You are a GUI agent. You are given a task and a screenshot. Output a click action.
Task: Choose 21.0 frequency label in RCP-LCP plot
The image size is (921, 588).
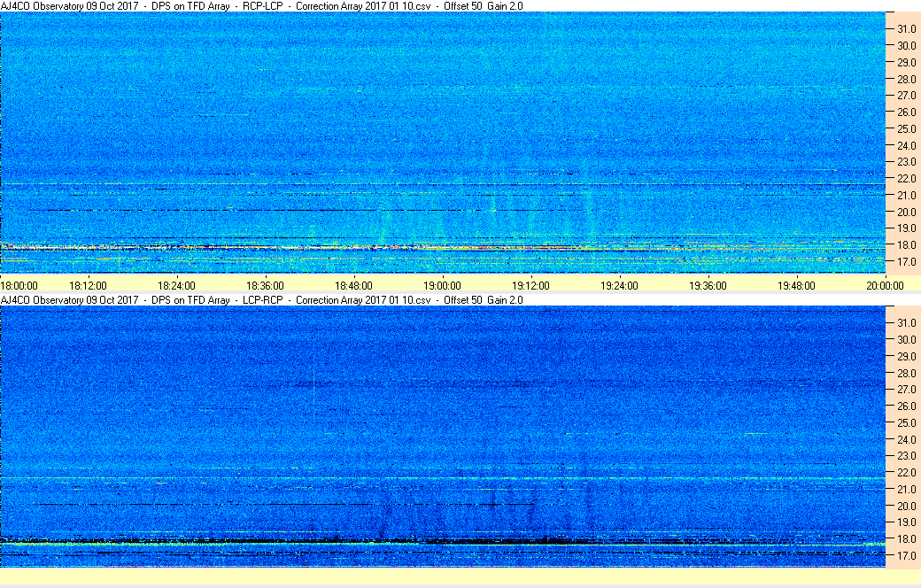pos(906,196)
